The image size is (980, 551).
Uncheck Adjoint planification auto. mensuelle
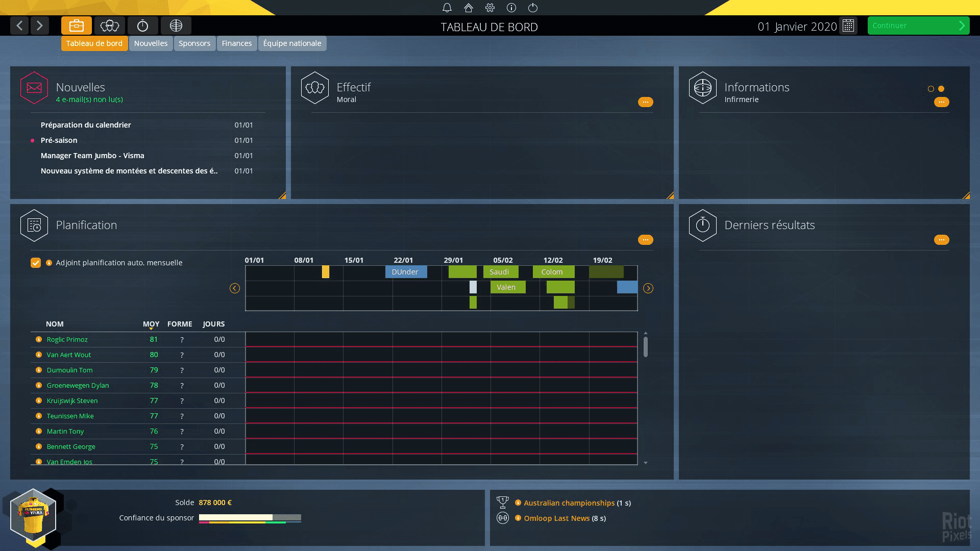point(35,262)
